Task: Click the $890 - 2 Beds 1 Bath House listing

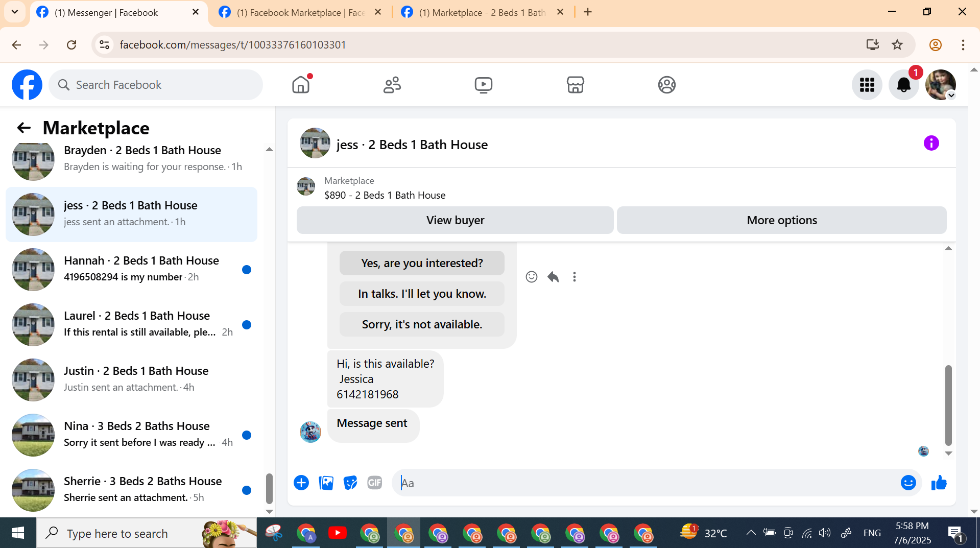Action: pyautogui.click(x=385, y=195)
